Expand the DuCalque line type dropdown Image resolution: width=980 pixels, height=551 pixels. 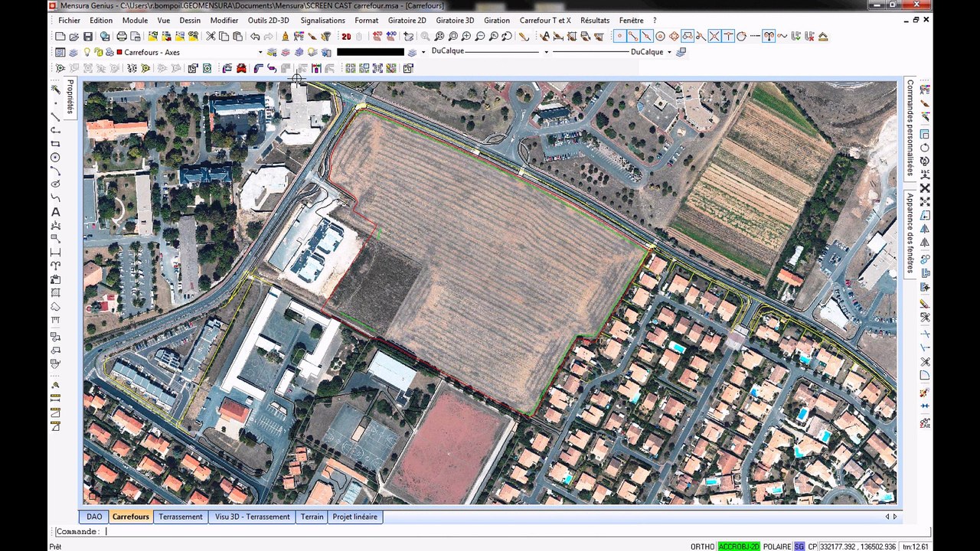point(546,52)
